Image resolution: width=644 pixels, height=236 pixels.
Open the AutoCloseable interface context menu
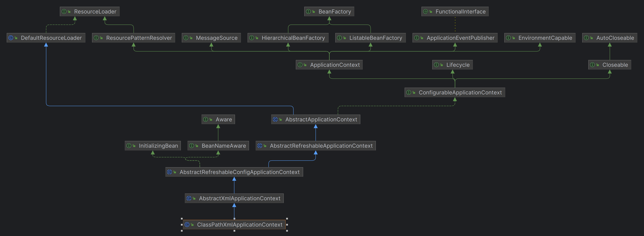[612, 37]
